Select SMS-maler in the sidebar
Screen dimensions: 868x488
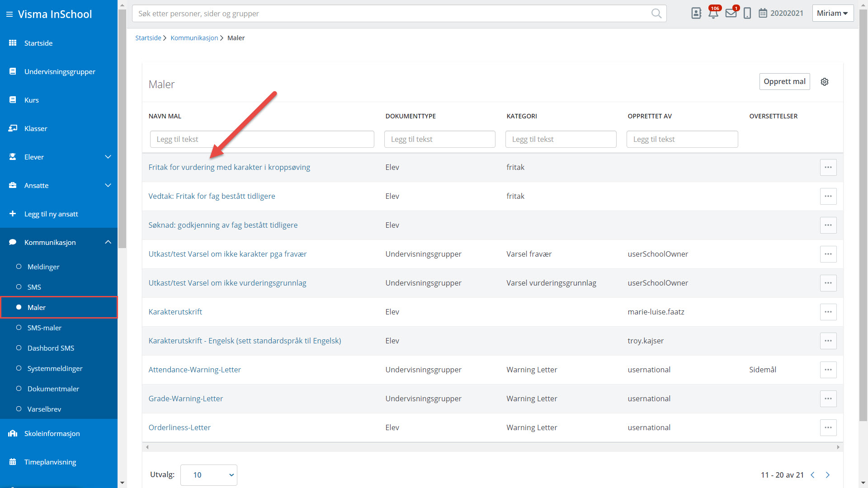click(x=44, y=328)
